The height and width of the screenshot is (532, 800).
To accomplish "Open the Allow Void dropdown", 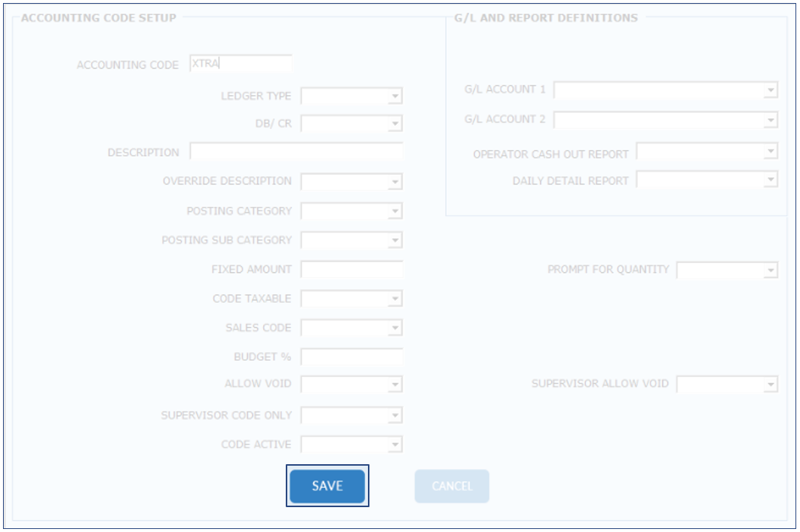I will click(x=351, y=384).
